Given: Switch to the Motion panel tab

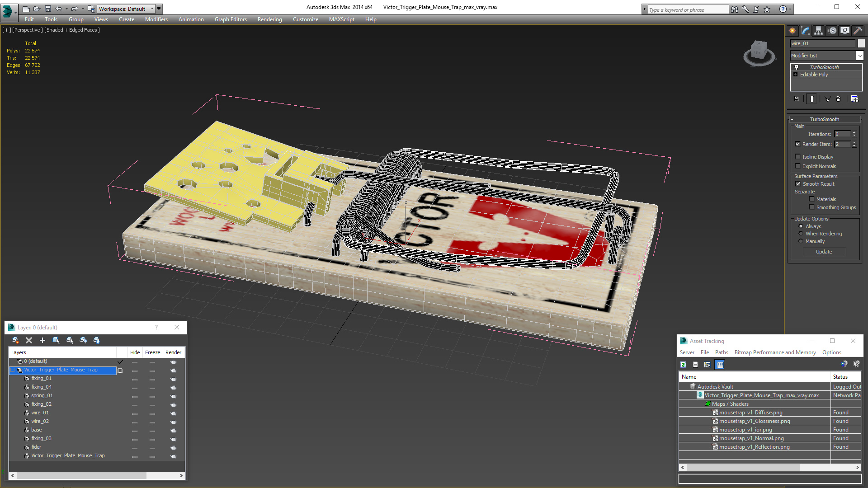Looking at the screenshot, I should [x=832, y=31].
